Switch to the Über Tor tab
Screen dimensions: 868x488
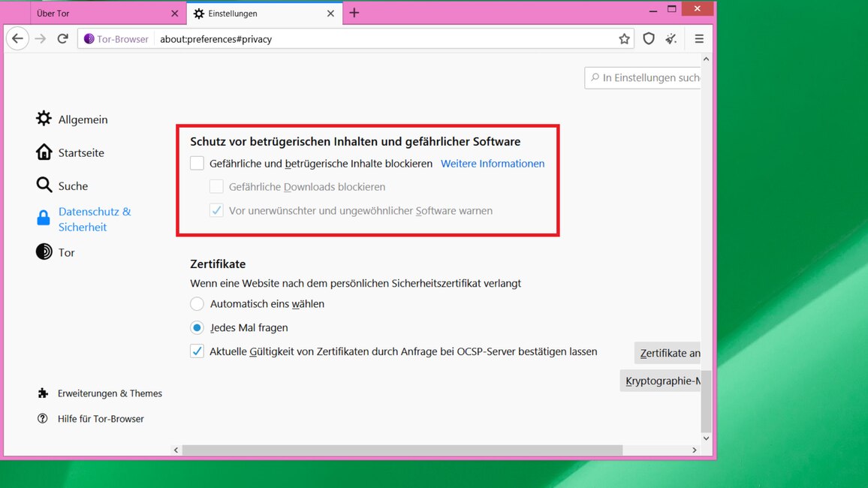click(98, 14)
